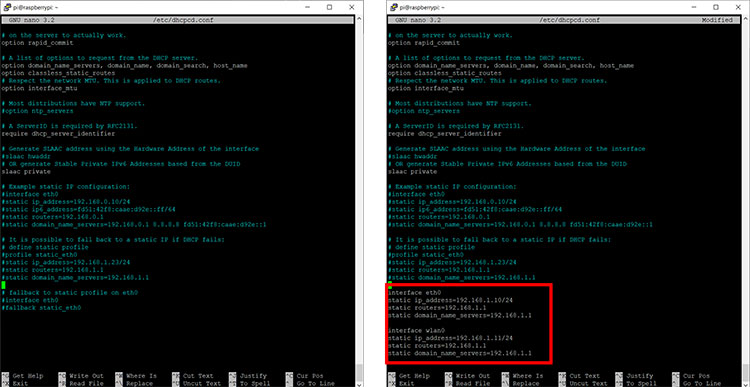Click 'require dhcp_server_identifier' line in right window
Image resolution: width=750 pixels, height=387 pixels.
pyautogui.click(x=445, y=133)
